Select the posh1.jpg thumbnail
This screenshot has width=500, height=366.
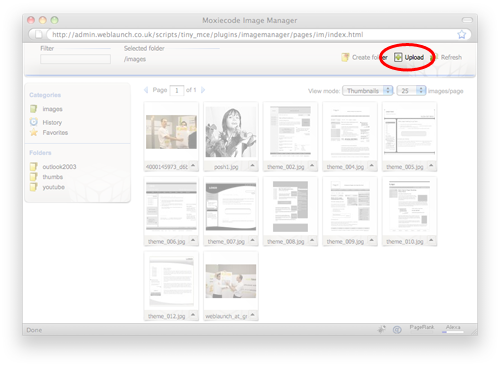point(231,132)
